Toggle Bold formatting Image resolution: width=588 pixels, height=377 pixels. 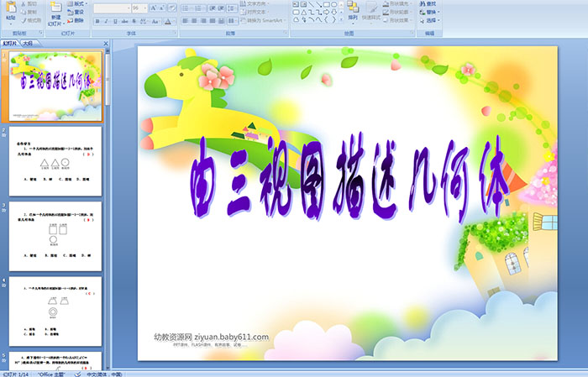[x=97, y=21]
